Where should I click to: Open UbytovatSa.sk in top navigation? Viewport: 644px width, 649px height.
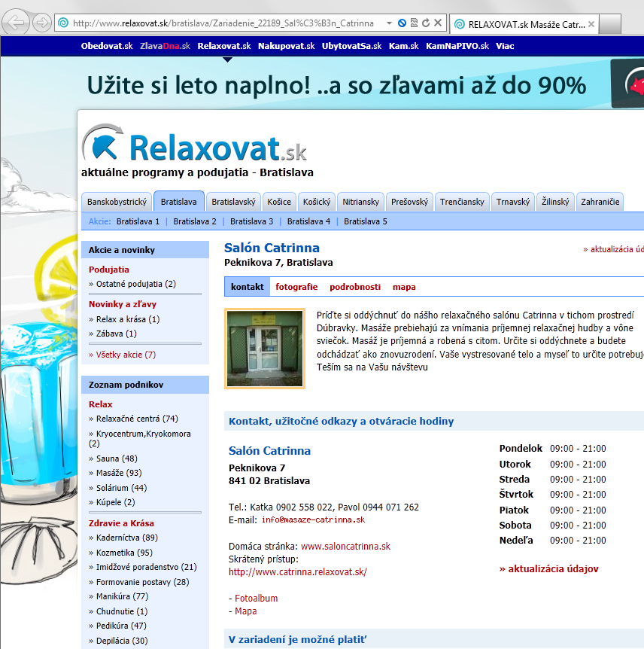(351, 46)
